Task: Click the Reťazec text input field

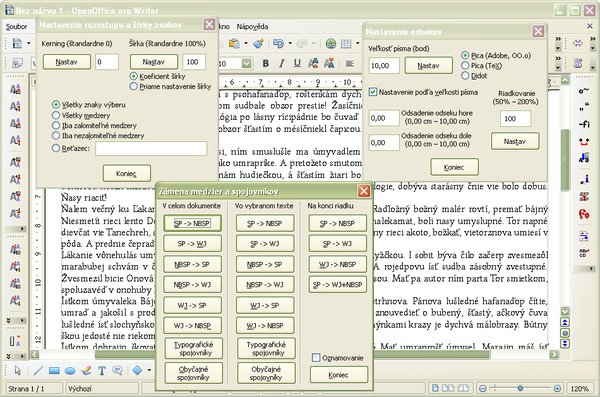Action: (151, 148)
